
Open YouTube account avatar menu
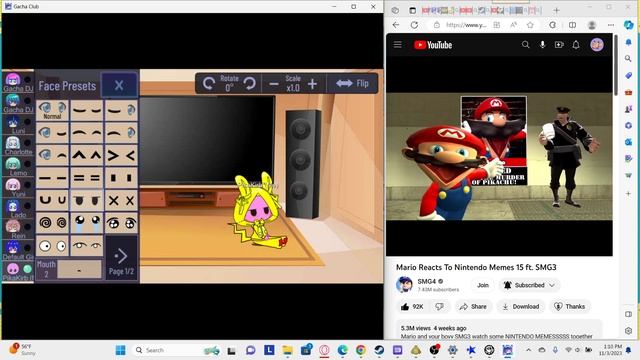click(597, 44)
